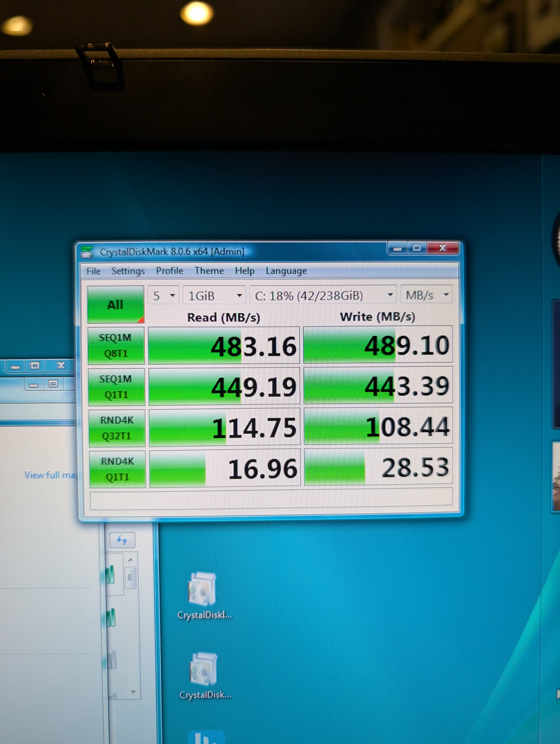Viewport: 560px width, 744px height.
Task: Open the 1GiB test size dropdown
Action: pyautogui.click(x=214, y=295)
